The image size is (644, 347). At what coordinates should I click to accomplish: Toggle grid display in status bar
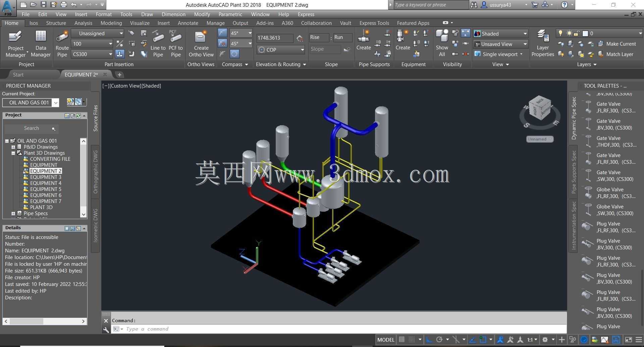pos(401,340)
